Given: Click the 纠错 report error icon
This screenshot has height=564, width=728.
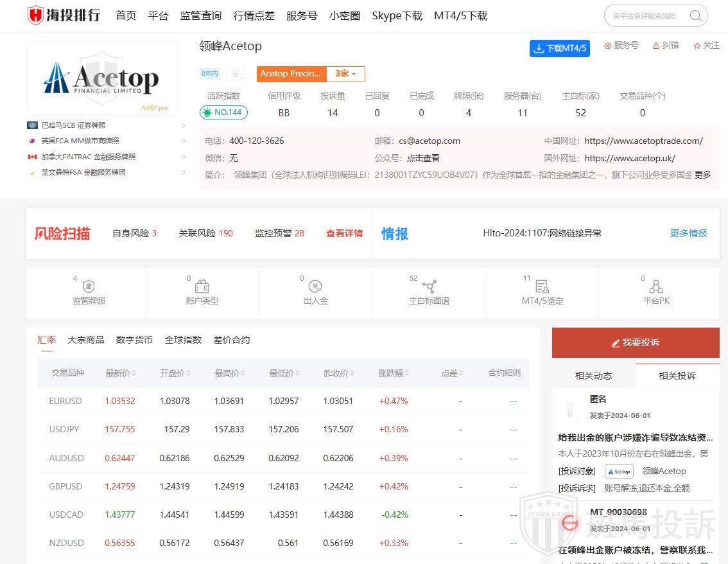Looking at the screenshot, I should pyautogui.click(x=656, y=46).
